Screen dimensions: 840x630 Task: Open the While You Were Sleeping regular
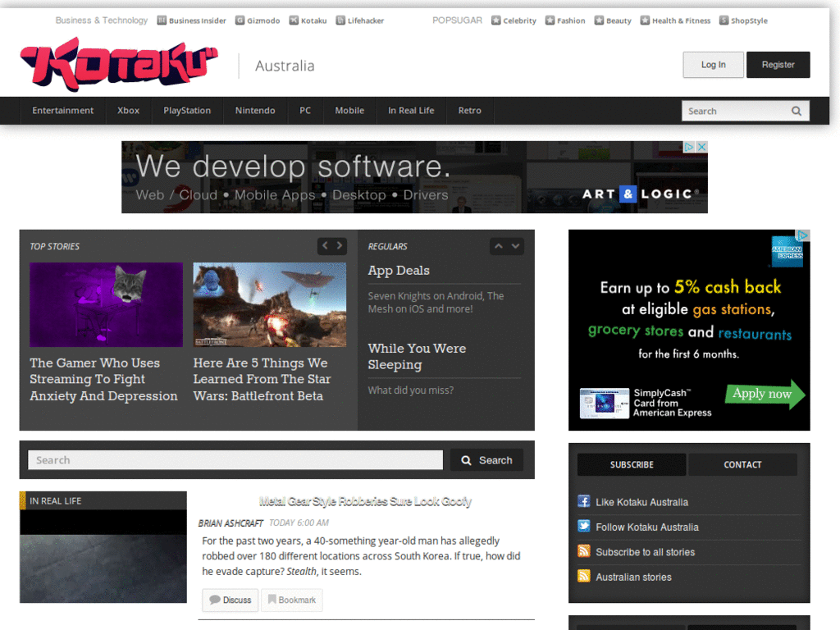pyautogui.click(x=417, y=356)
